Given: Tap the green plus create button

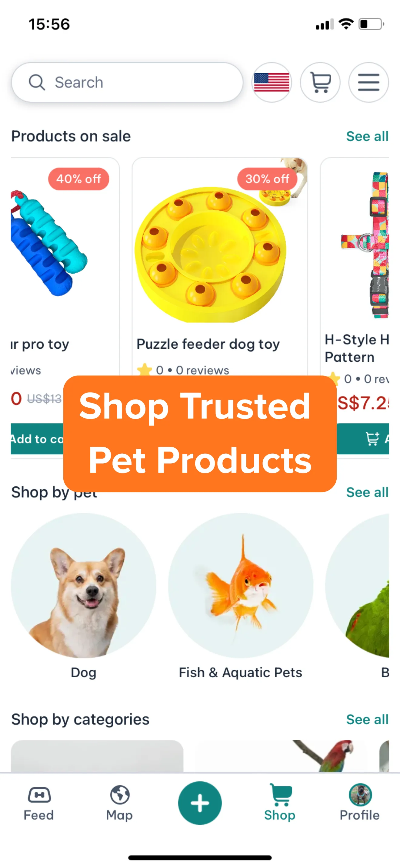Looking at the screenshot, I should coord(200,803).
